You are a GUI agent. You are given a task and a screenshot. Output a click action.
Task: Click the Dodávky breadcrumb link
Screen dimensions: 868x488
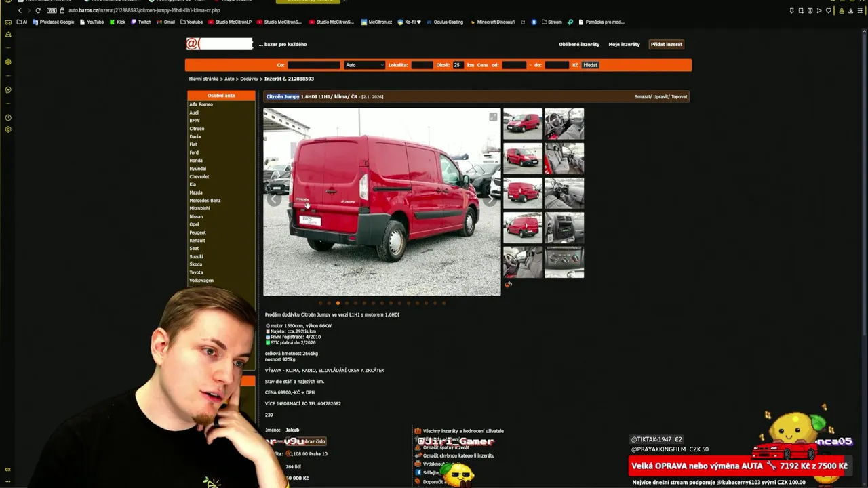tap(249, 79)
